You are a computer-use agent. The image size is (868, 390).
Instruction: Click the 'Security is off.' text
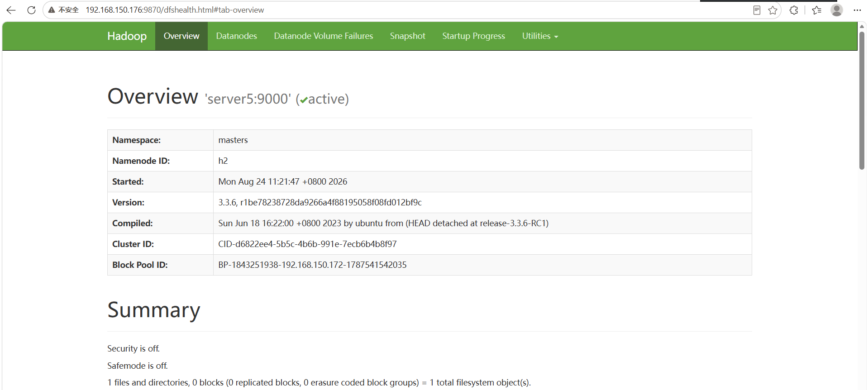pos(134,349)
